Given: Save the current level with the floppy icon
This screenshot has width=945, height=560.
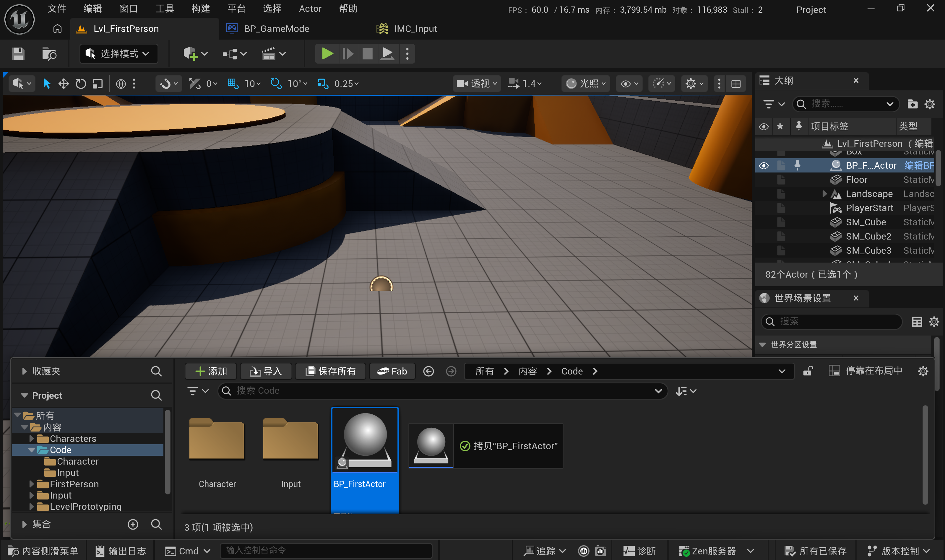Looking at the screenshot, I should click(x=18, y=54).
